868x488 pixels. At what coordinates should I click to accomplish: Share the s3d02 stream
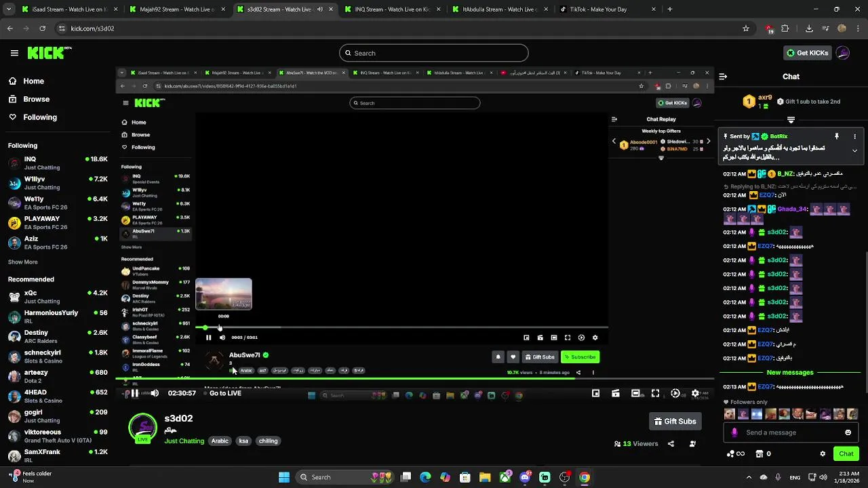click(x=671, y=444)
